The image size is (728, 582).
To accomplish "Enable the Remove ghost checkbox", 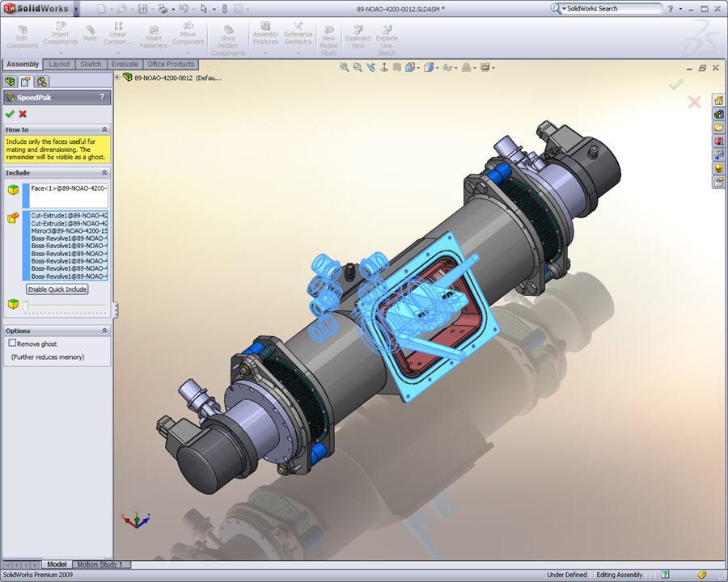I will point(12,343).
